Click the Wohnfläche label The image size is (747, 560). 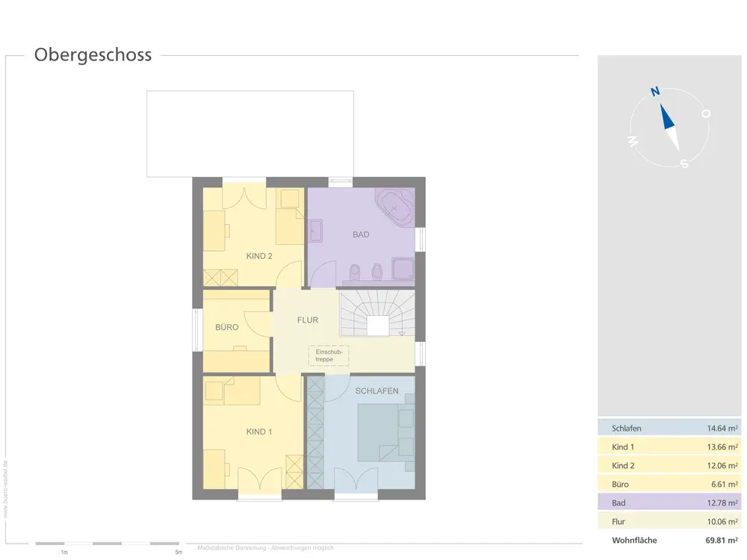634,540
